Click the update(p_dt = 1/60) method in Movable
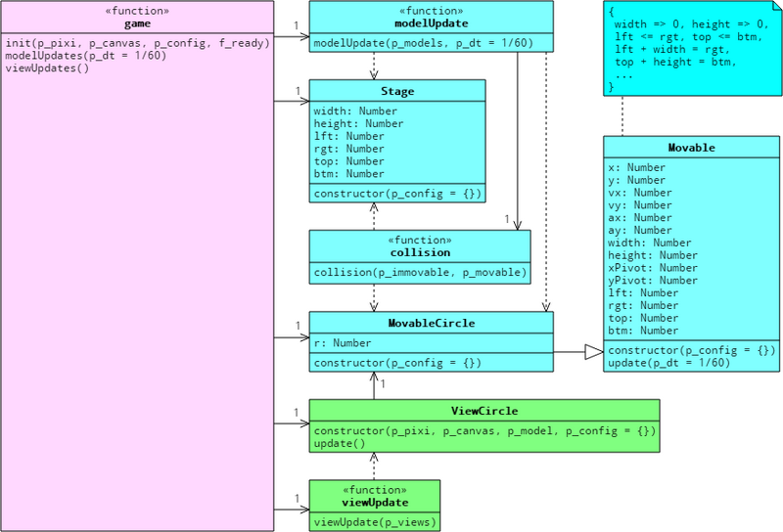 click(669, 363)
